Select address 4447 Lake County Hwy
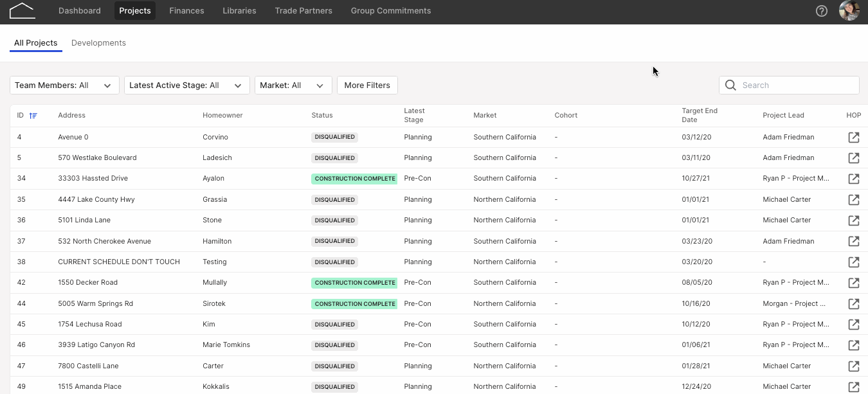Screen dimensions: 868x394 pyautogui.click(x=96, y=199)
